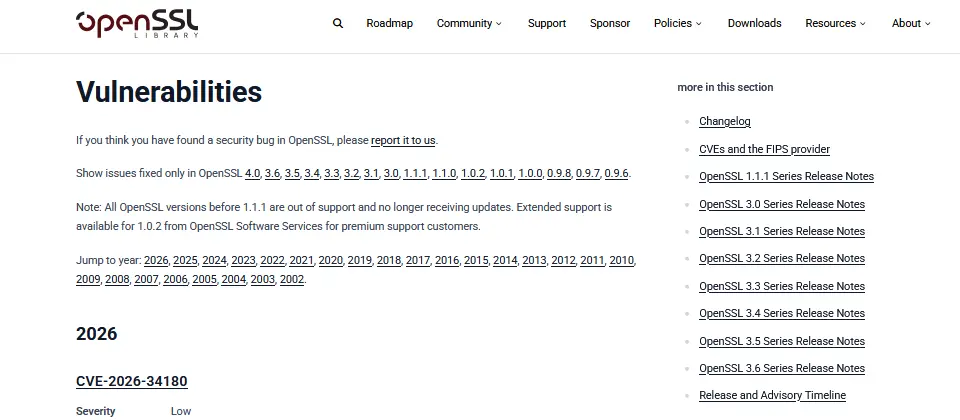The image size is (960, 420).
Task: Jump to year 2020
Action: (x=331, y=261)
